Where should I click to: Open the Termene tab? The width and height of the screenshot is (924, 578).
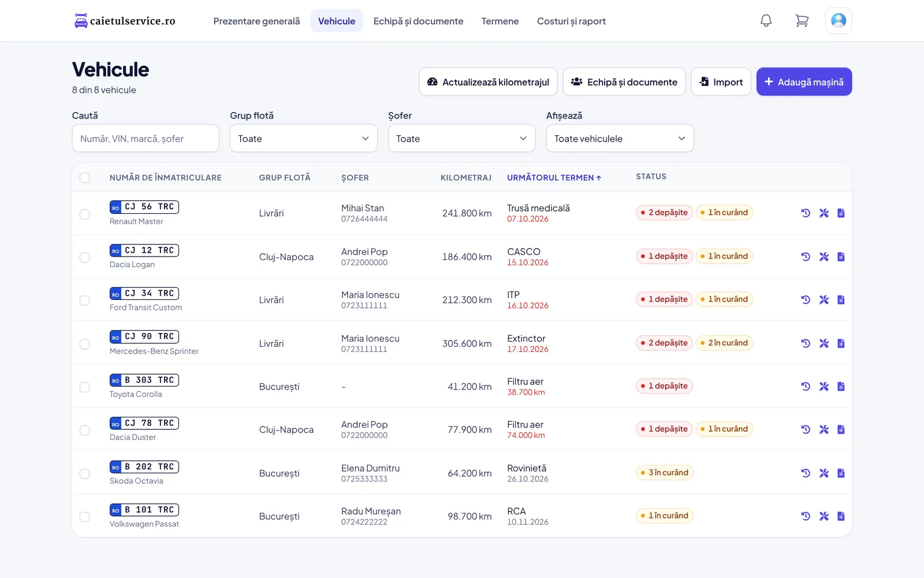pyautogui.click(x=500, y=21)
